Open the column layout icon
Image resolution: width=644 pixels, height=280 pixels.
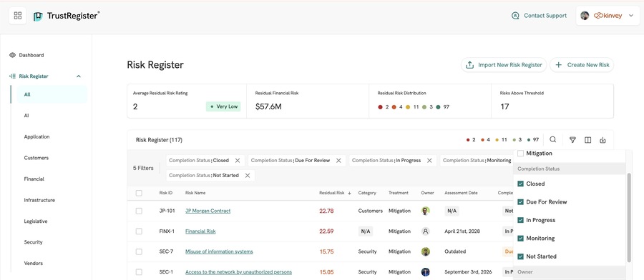click(587, 140)
